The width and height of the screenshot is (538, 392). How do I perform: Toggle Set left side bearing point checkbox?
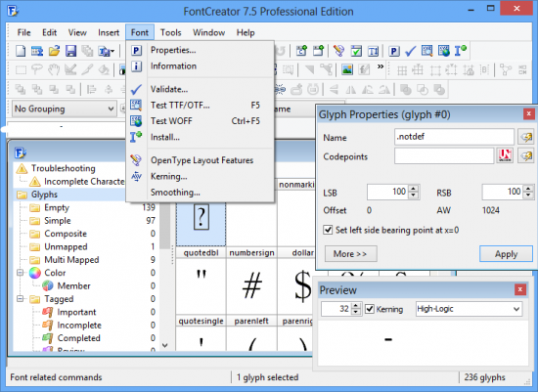328,230
